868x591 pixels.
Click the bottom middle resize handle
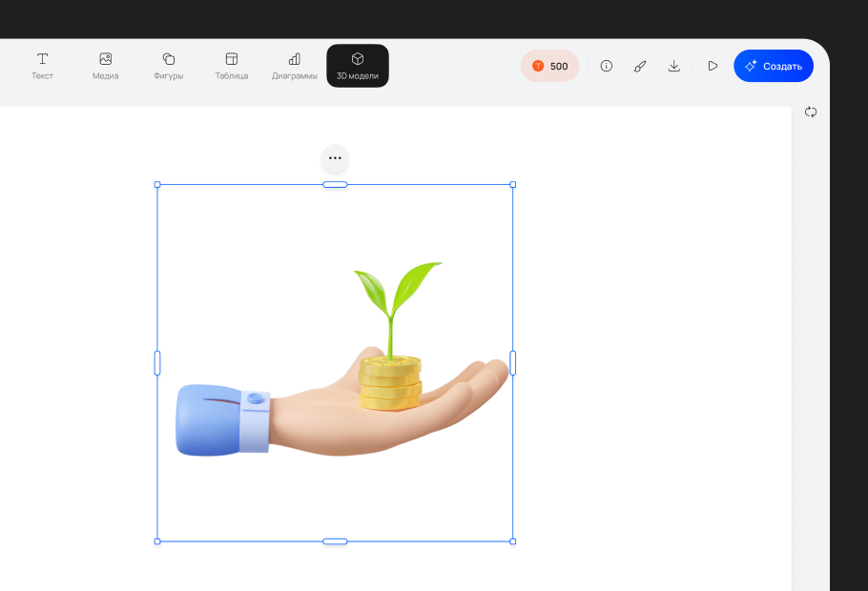(335, 541)
